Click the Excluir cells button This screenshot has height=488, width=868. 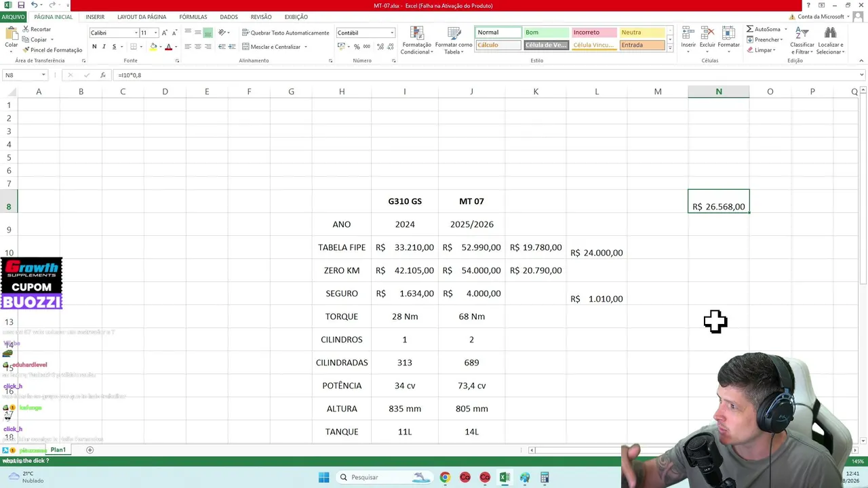[x=707, y=40]
